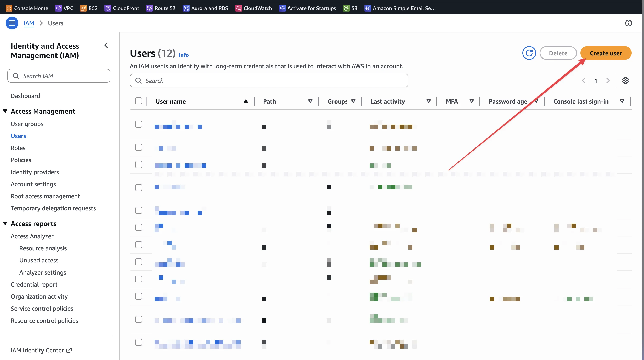
Task: Refresh the users list with the reload icon
Action: 529,53
